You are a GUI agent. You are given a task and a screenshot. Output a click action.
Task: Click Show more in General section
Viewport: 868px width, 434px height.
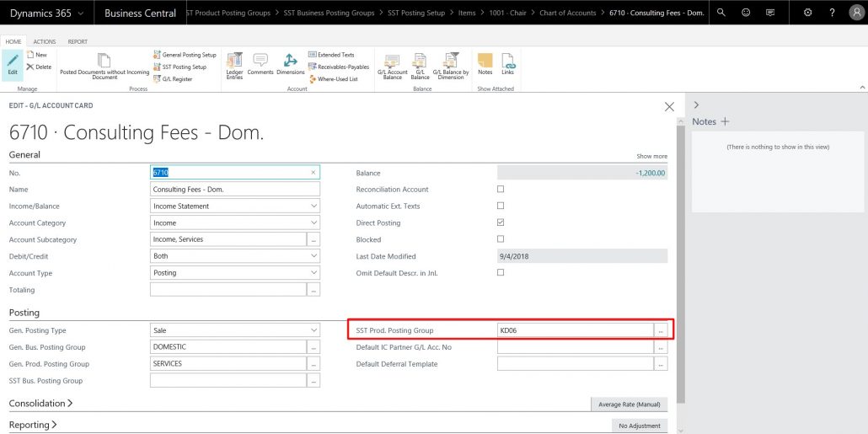(651, 157)
